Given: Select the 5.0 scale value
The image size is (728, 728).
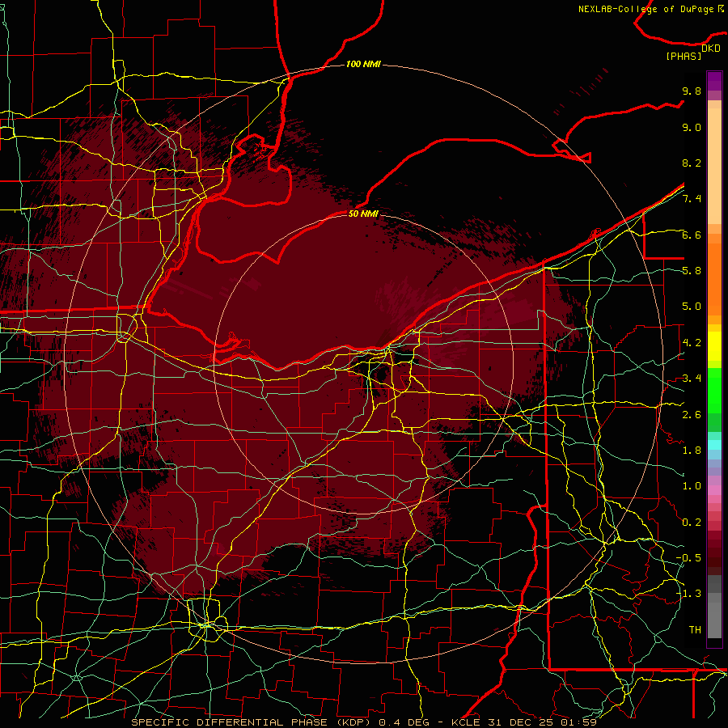Looking at the screenshot, I should [x=692, y=307].
